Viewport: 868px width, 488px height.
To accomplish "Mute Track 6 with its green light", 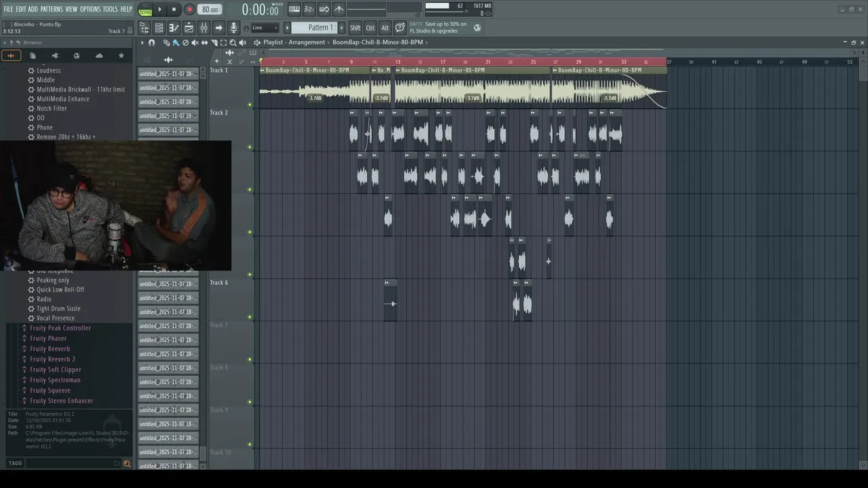I will pos(250,317).
